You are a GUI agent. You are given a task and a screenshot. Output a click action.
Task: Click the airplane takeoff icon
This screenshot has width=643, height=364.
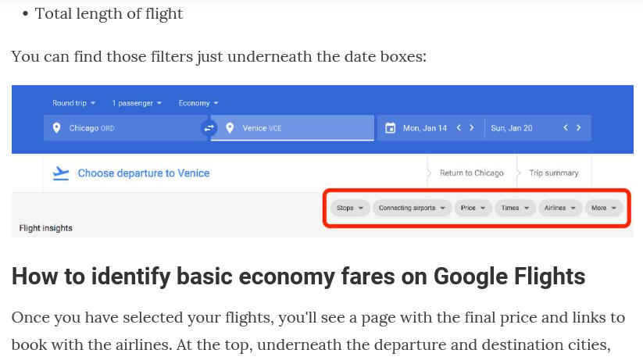61,173
